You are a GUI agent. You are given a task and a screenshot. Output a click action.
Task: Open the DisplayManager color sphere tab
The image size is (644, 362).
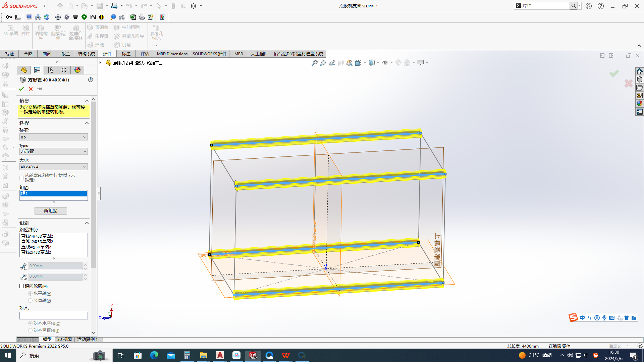pyautogui.click(x=77, y=70)
